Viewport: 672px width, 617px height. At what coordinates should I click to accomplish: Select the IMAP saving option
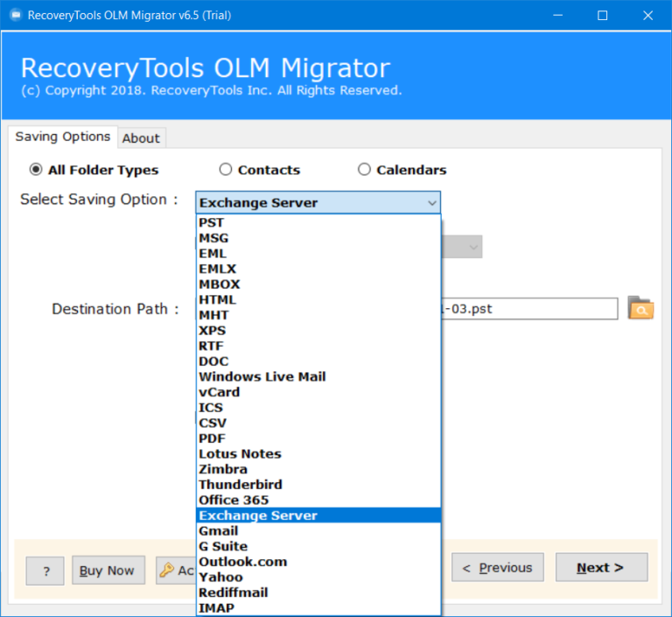(x=216, y=607)
